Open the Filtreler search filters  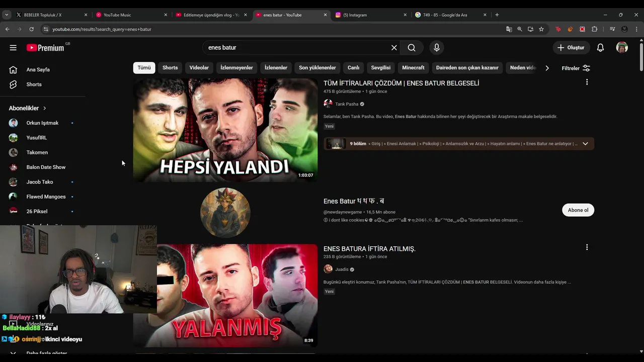tap(576, 68)
